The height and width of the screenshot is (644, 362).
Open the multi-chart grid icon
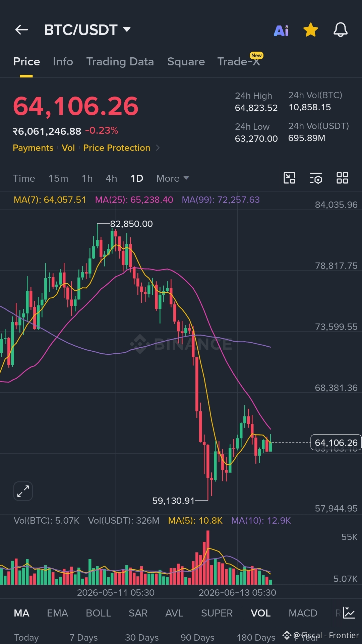coord(342,178)
